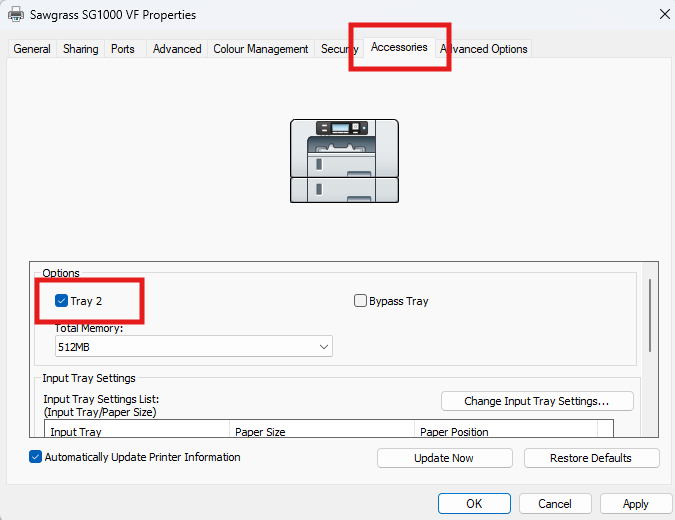Click the options panel vertical scrollbar
The width and height of the screenshot is (675, 520).
(x=650, y=316)
